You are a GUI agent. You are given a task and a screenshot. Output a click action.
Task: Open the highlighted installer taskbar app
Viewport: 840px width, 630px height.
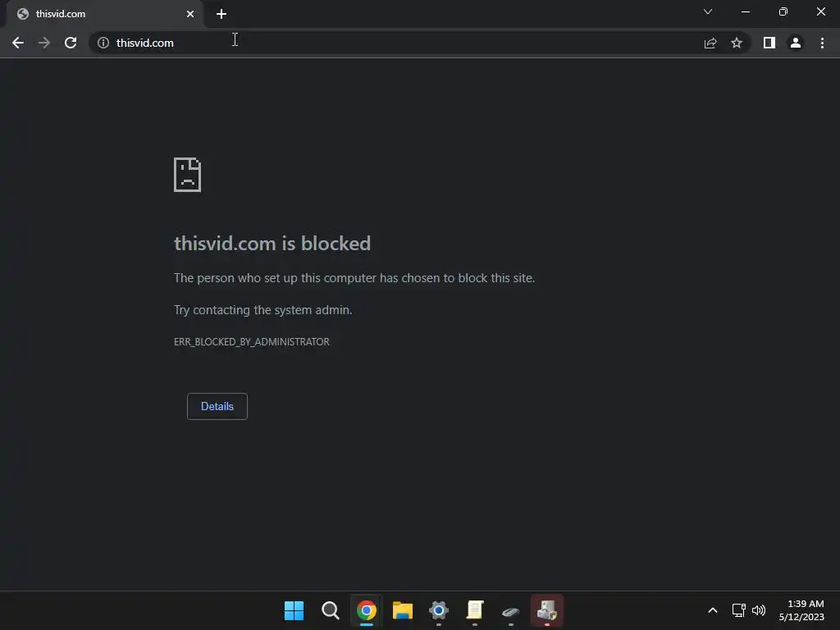[547, 610]
